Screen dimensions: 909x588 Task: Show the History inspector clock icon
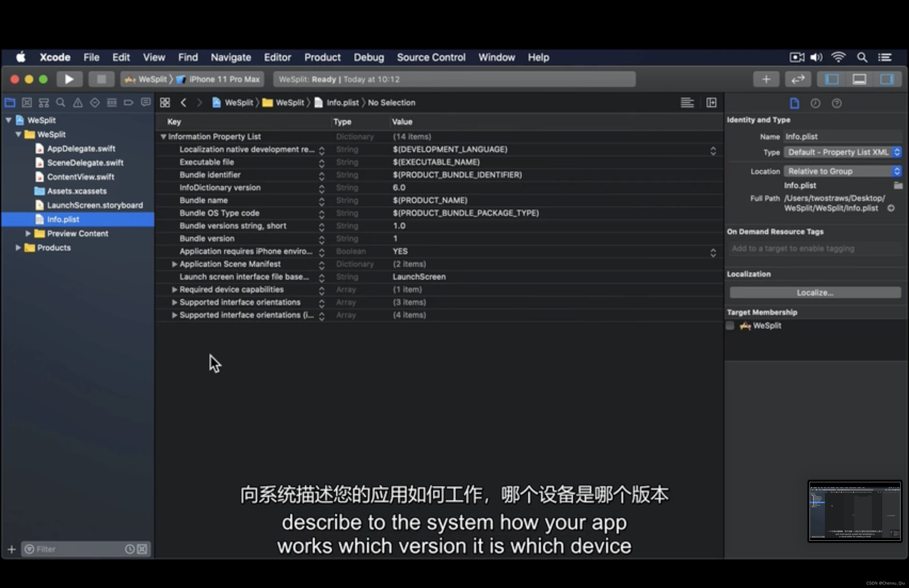815,103
